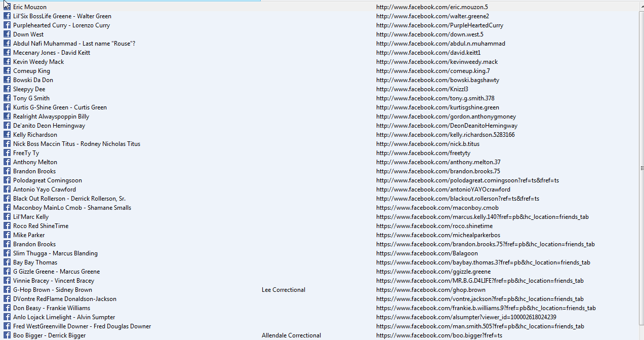Select row Lil'Six BossLife Greene - Walter Green
The height and width of the screenshot is (340, 644).
click(62, 16)
